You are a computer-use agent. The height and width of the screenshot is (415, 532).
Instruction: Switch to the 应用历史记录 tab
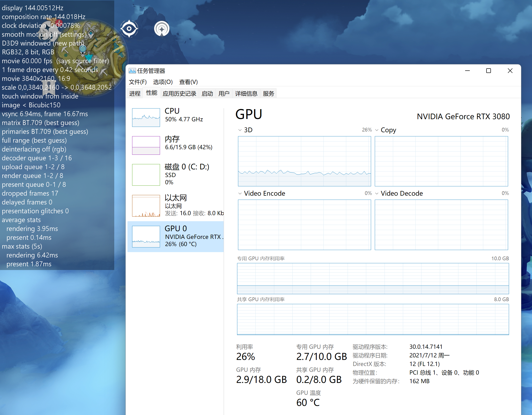[x=180, y=93]
